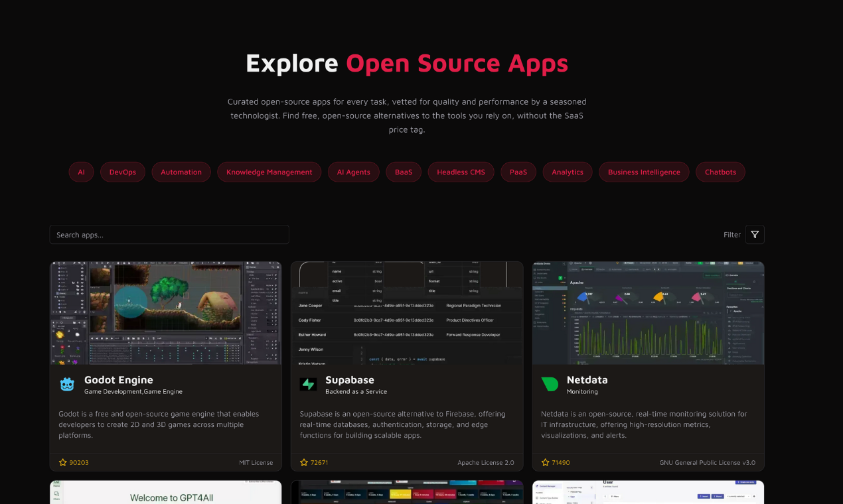The width and height of the screenshot is (843, 504).
Task: Click the green Netdata logo icon
Action: [550, 384]
